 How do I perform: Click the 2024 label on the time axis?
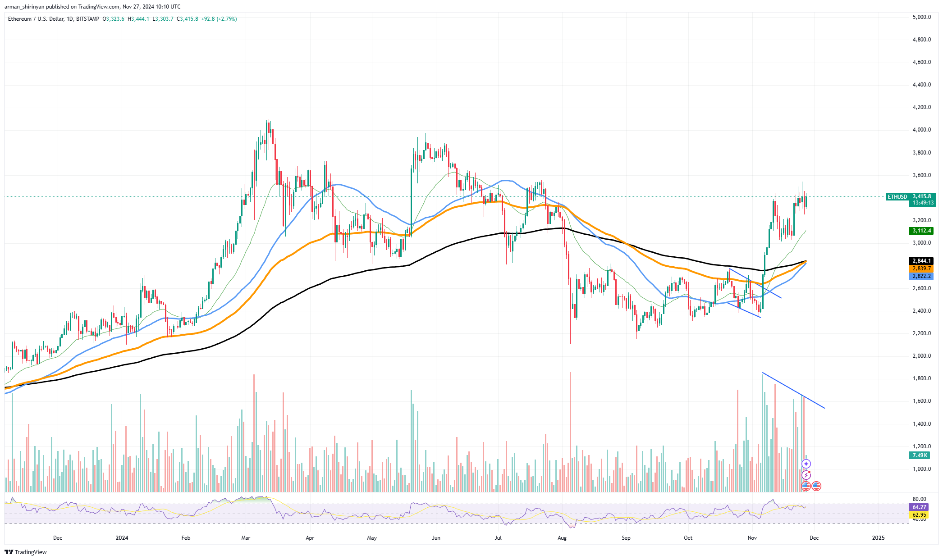tap(122, 537)
